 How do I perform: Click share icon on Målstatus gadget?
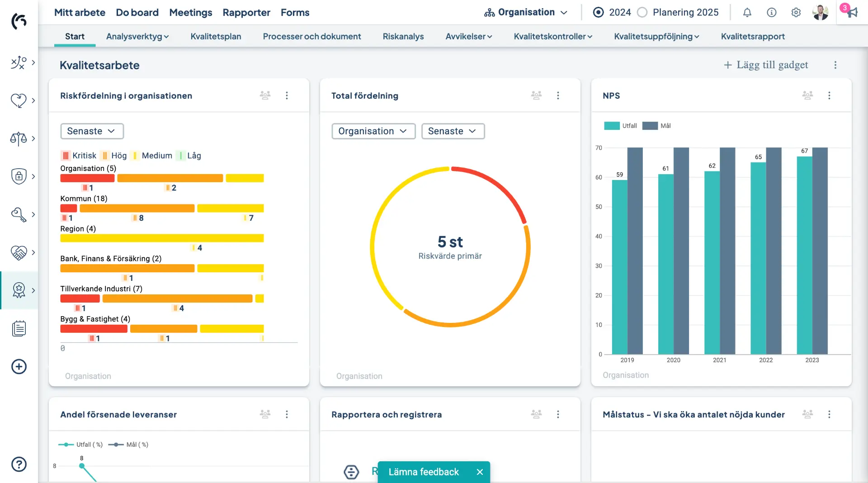[808, 414]
